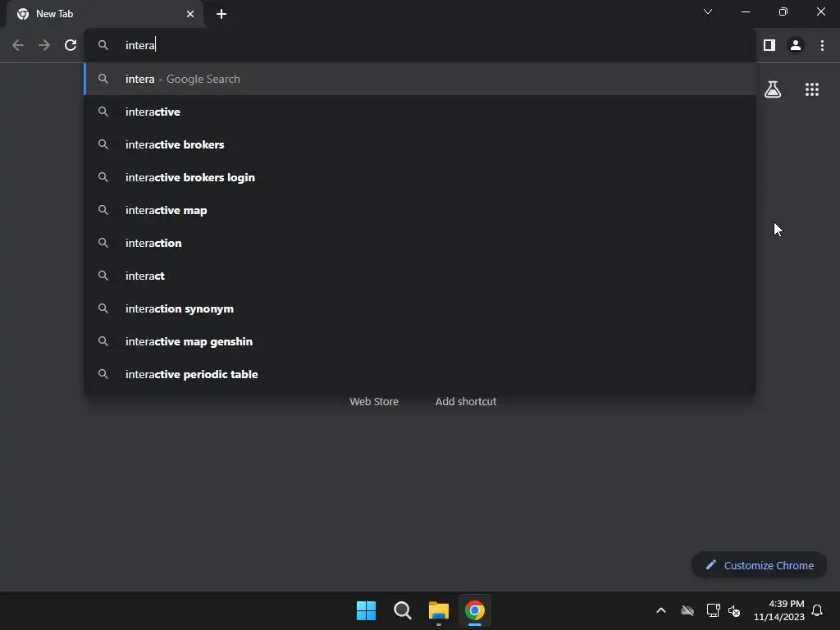The width and height of the screenshot is (840, 630).
Task: Expand the tab search chevron
Action: click(708, 11)
